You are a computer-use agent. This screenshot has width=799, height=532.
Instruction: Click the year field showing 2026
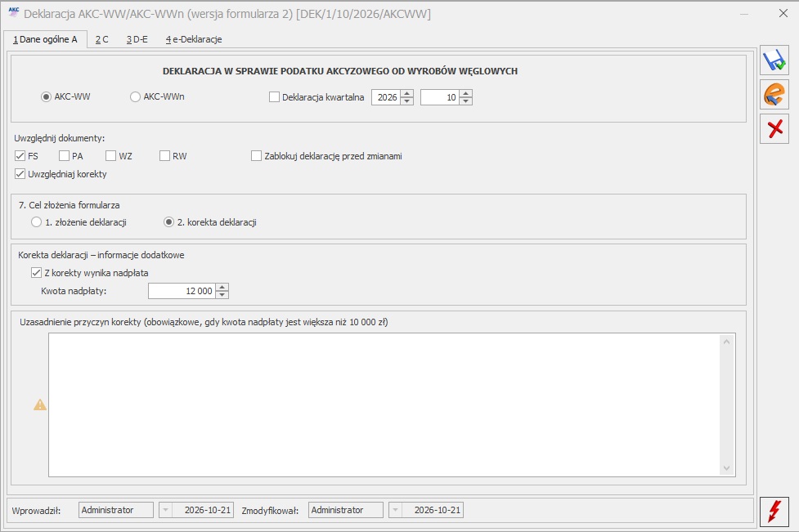click(x=386, y=97)
